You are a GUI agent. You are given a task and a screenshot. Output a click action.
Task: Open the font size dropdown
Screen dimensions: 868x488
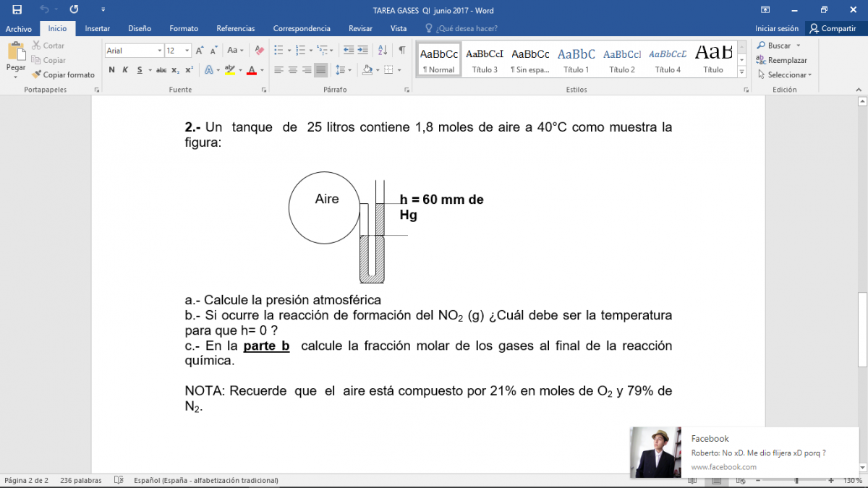click(187, 51)
